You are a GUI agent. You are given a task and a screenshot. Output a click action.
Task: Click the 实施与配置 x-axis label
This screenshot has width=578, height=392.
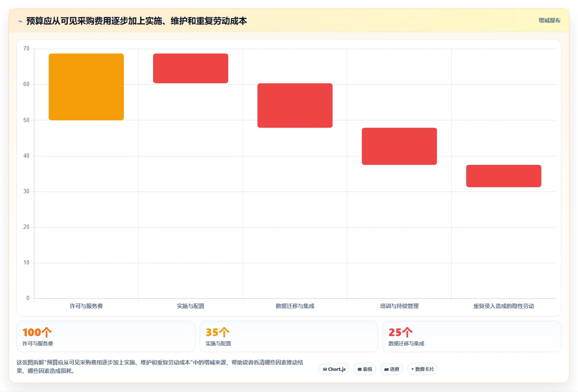tap(190, 306)
